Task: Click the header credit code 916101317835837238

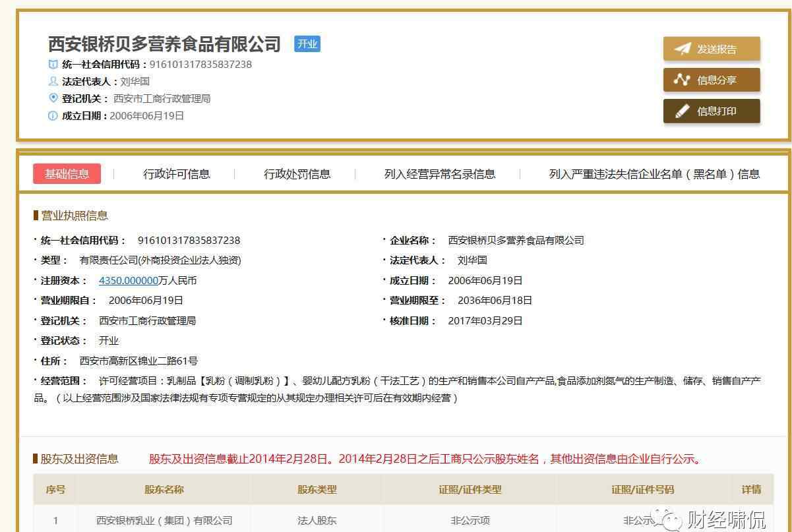Action: [x=200, y=65]
